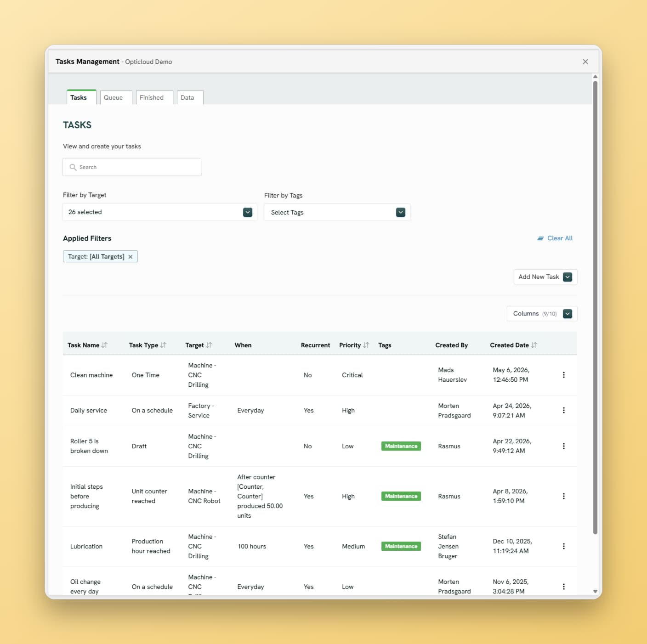This screenshot has width=647, height=644.
Task: Switch to the Queue tab
Action: (x=116, y=97)
